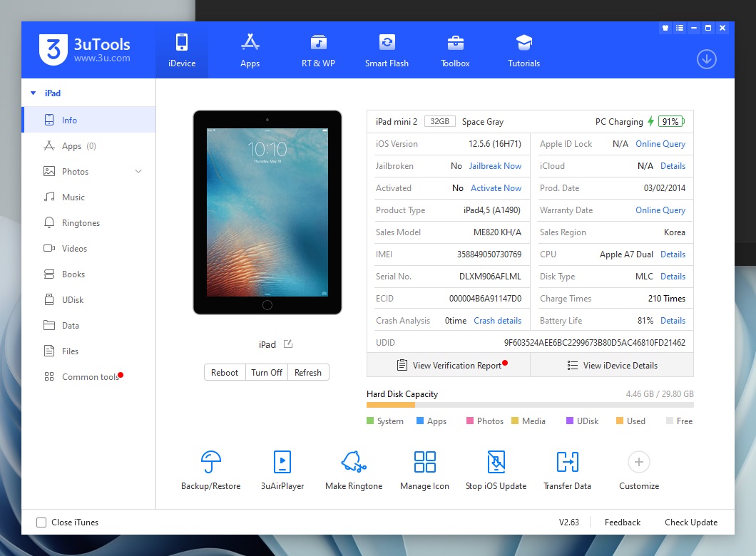Open the iDevice tab
756x556 pixels.
pos(182,50)
